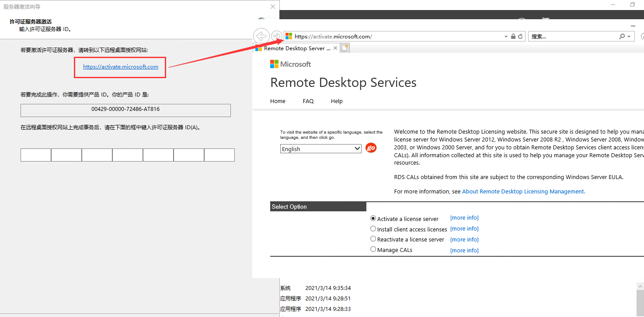Screen dimensions: 644x317
Task: Click the padlock security icon
Action: [513, 37]
